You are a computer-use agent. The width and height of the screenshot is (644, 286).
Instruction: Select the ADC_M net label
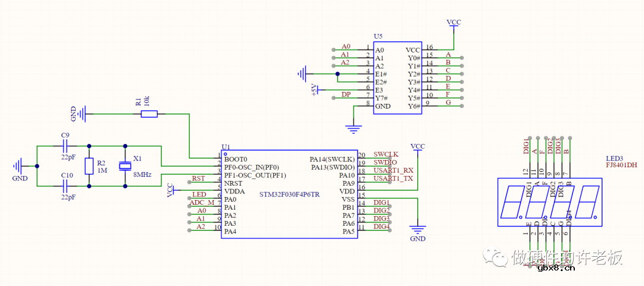click(x=202, y=202)
